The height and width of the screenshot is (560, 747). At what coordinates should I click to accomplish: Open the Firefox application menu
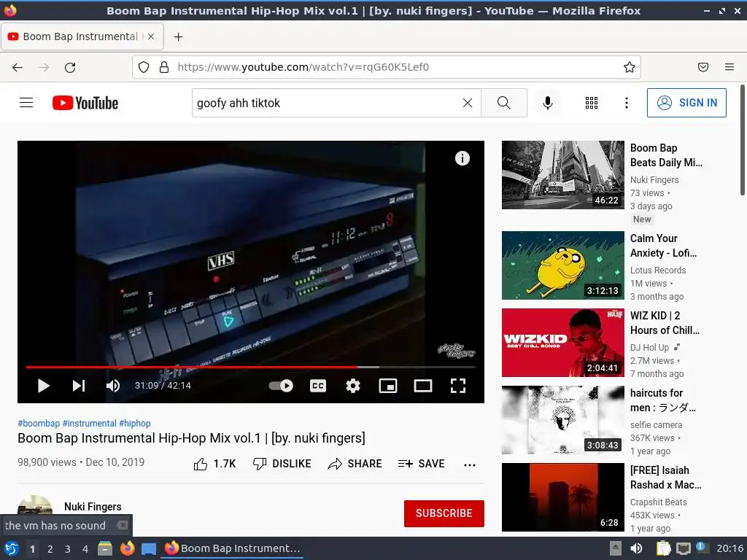click(x=729, y=67)
